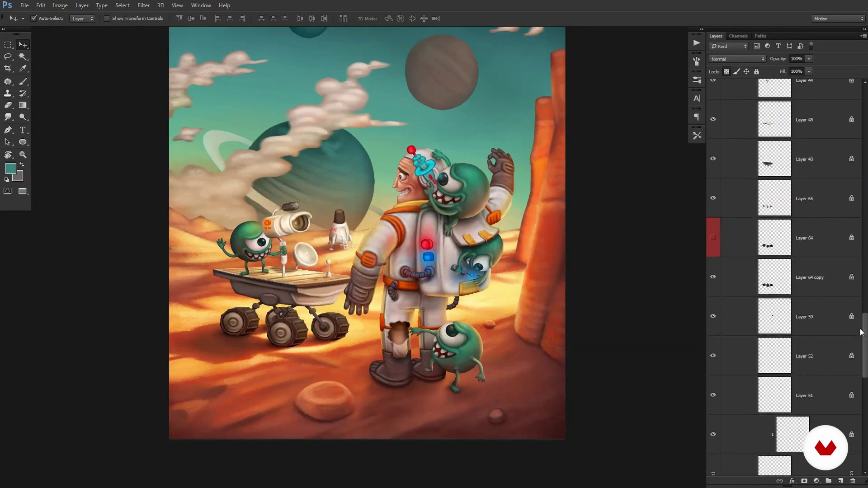Select the Gradient tool
868x488 pixels.
pyautogui.click(x=23, y=105)
